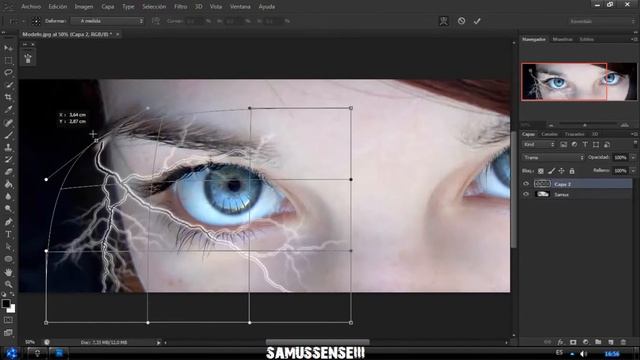Select the History Brush tool

8,159
